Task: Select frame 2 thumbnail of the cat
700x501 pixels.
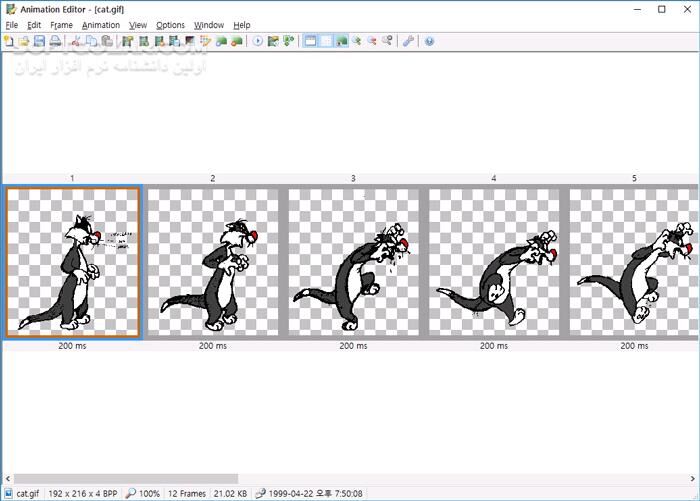Action: 212,262
